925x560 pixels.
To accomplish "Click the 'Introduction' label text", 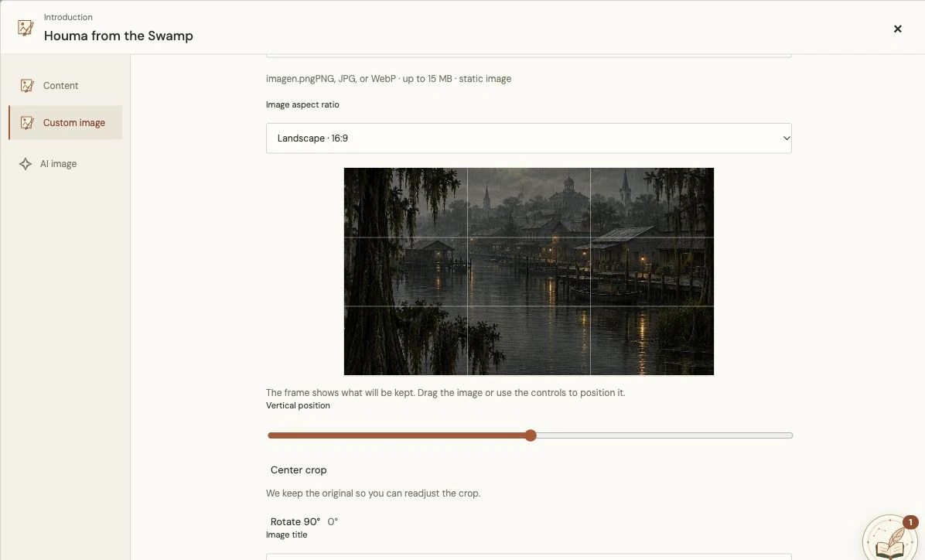I will tap(68, 17).
